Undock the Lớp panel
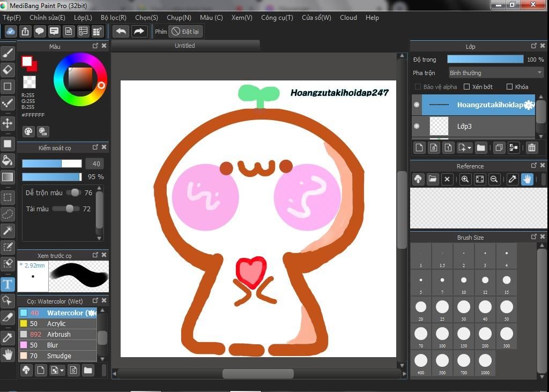This screenshot has width=549, height=392. [533, 46]
